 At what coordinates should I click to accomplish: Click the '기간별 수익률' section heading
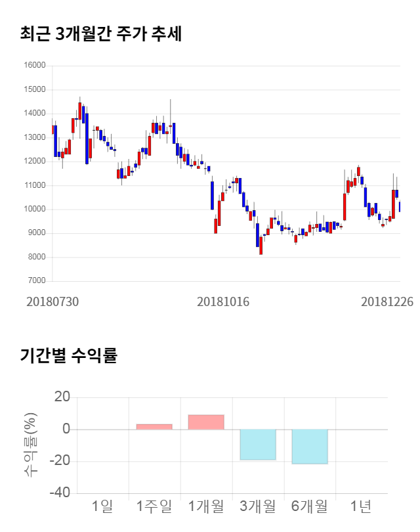coord(68,356)
